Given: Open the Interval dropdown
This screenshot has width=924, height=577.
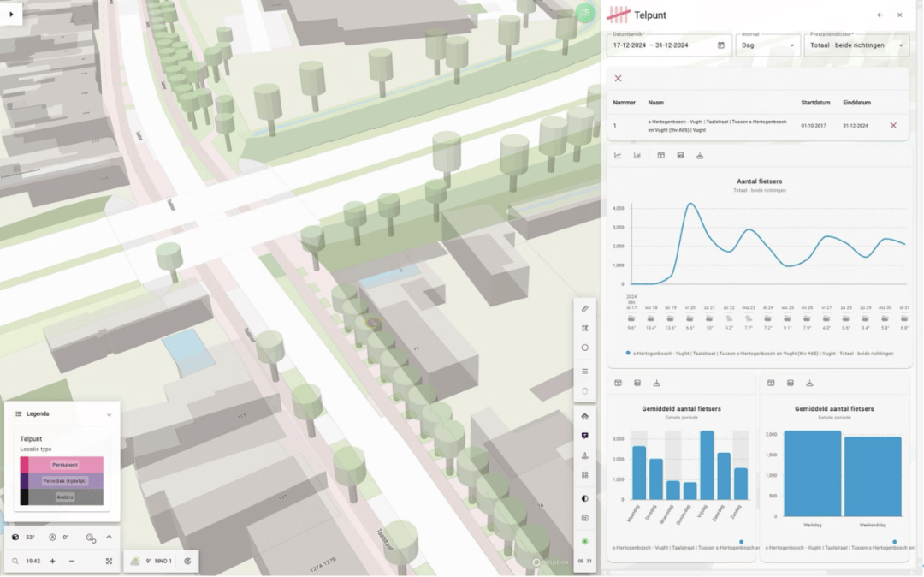Looking at the screenshot, I should (767, 45).
